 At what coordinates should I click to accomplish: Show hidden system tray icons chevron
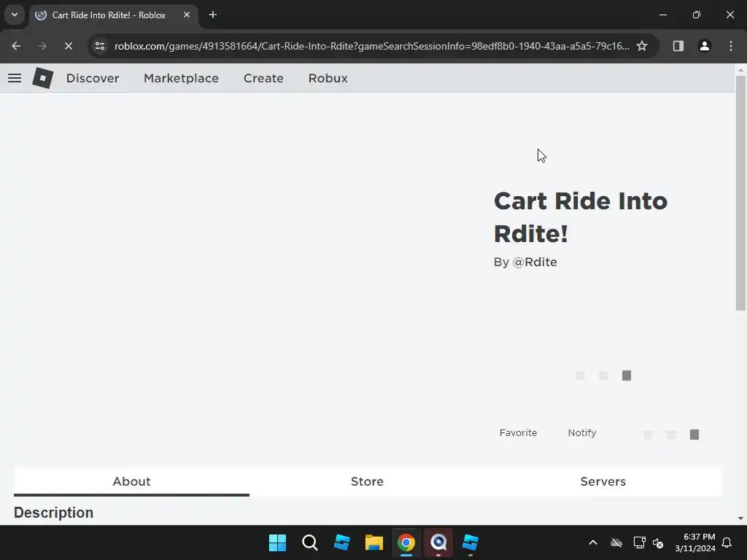[x=593, y=542]
